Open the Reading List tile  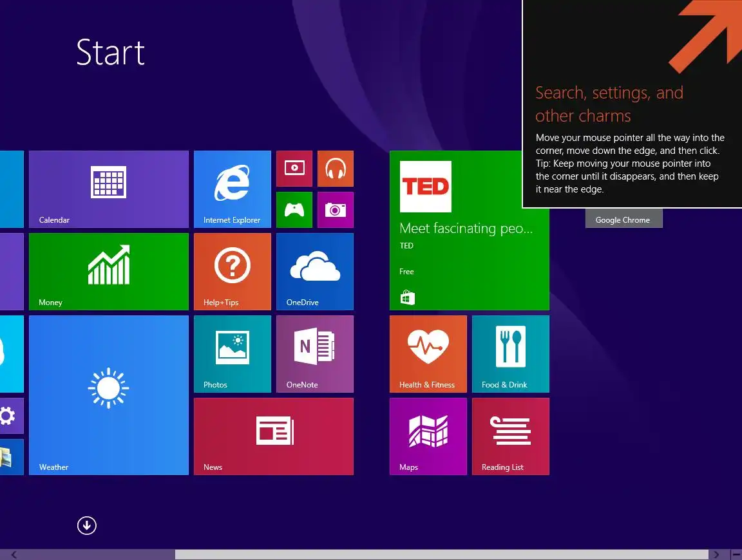pyautogui.click(x=511, y=436)
